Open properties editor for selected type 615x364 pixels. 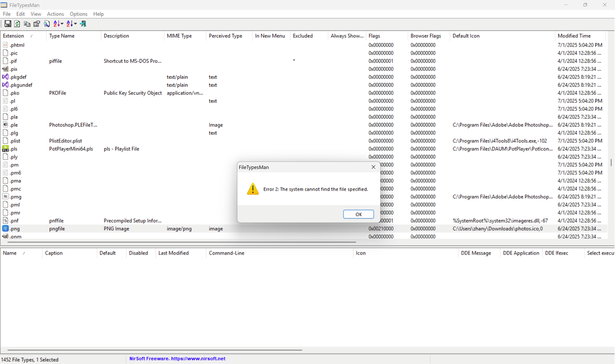pos(36,24)
